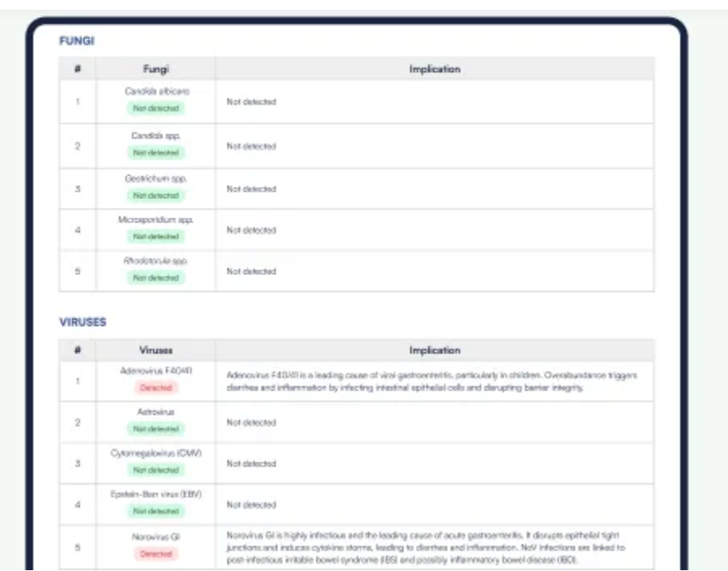Image resolution: width=728 pixels, height=571 pixels.
Task: Click the Implication header in Fungi table
Action: pyautogui.click(x=434, y=70)
